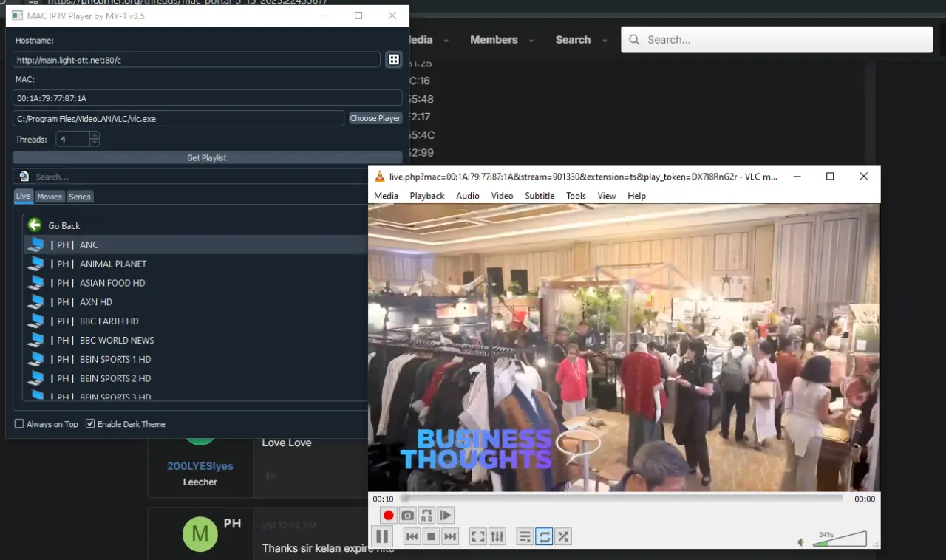Click the Choose Player button
The width and height of the screenshot is (946, 560).
tap(375, 118)
